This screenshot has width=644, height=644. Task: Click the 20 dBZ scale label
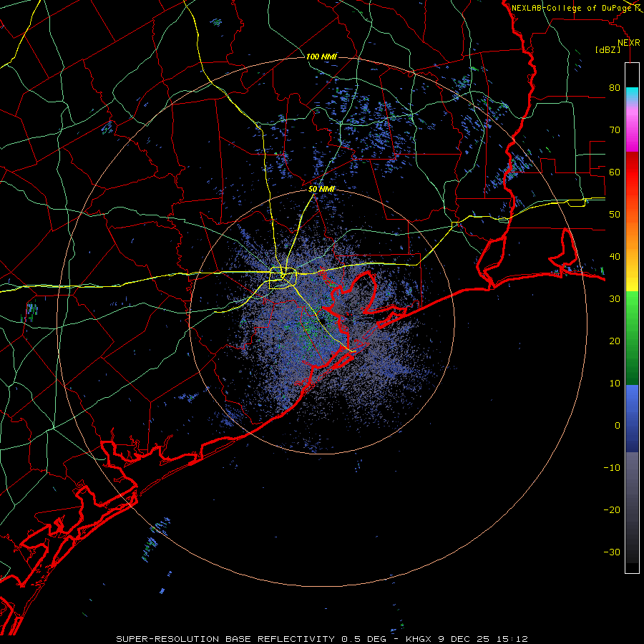615,341
